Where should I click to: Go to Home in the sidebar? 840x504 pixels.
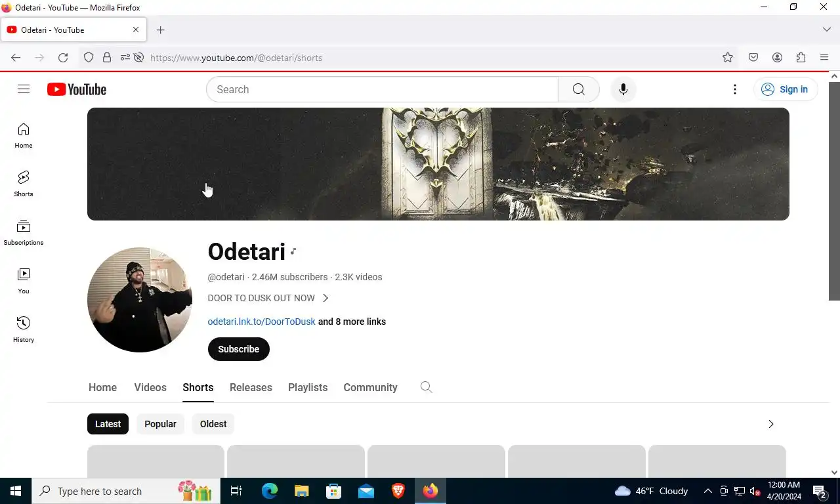24,136
